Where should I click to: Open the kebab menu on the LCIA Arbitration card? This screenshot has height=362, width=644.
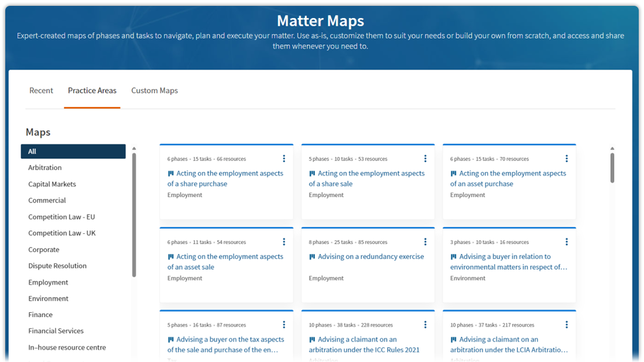[566, 324]
